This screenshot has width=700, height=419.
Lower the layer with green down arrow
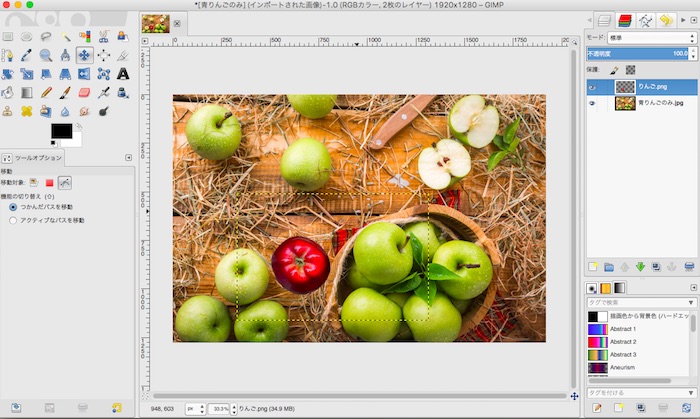(641, 266)
